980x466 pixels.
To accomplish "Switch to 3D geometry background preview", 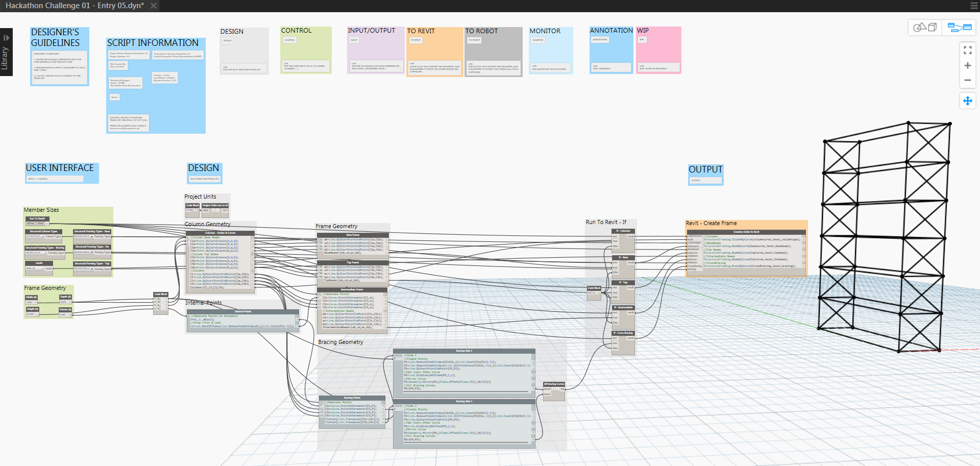I will click(925, 28).
